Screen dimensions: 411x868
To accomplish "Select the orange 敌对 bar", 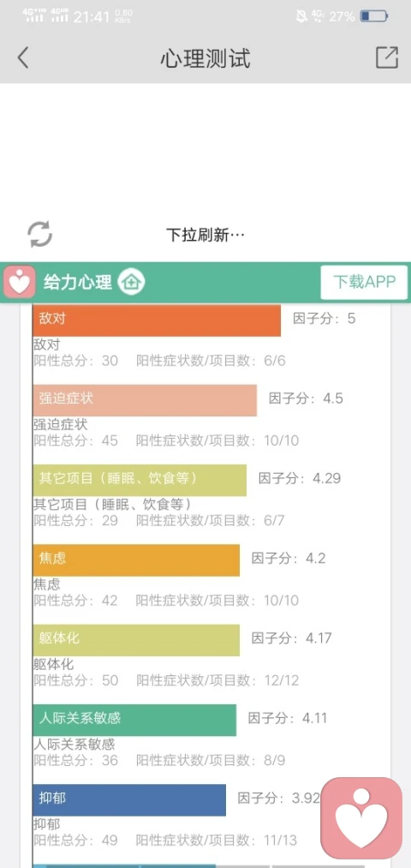I will pos(157,320).
